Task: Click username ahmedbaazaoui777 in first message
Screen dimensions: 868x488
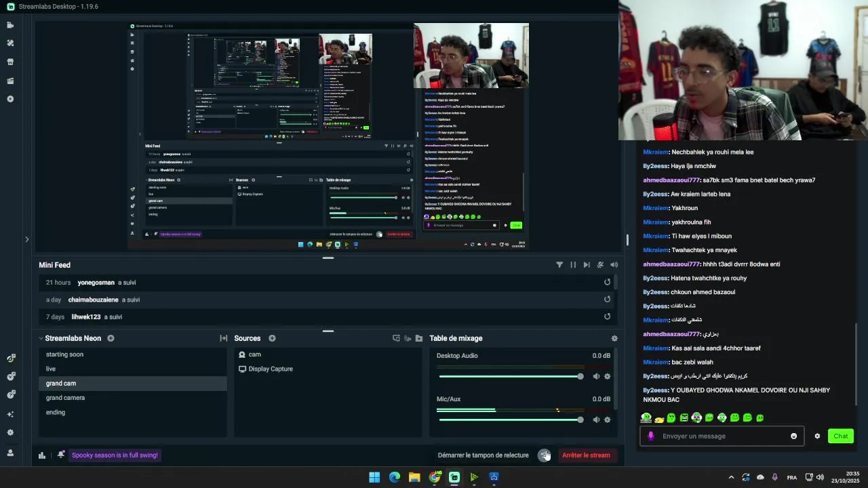Action: tap(672, 180)
